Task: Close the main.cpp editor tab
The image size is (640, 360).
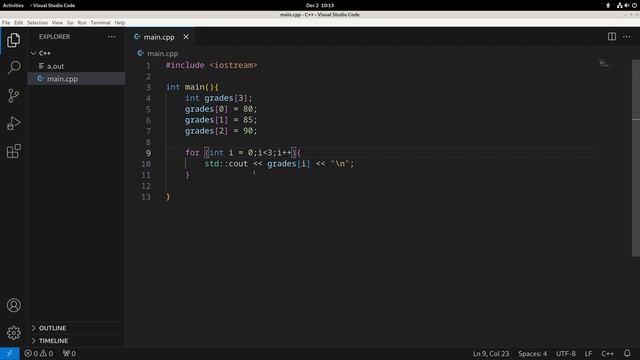Action: (x=186, y=37)
